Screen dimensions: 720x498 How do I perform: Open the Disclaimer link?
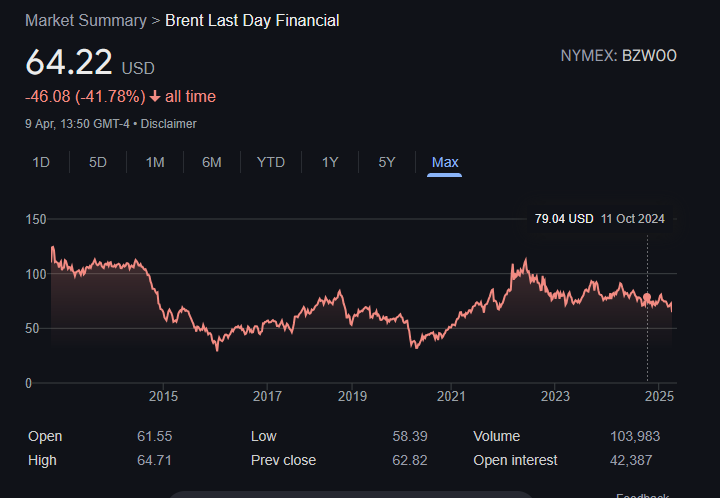(x=169, y=124)
